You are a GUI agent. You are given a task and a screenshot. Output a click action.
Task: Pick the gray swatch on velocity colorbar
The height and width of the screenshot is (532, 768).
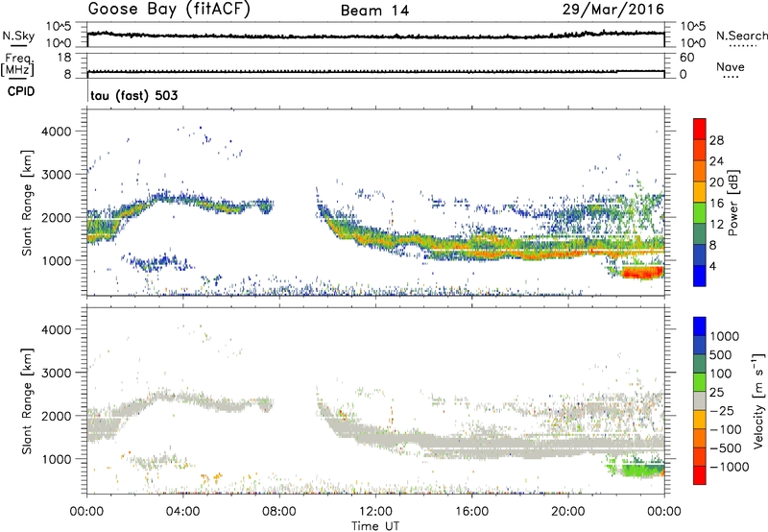click(x=700, y=401)
